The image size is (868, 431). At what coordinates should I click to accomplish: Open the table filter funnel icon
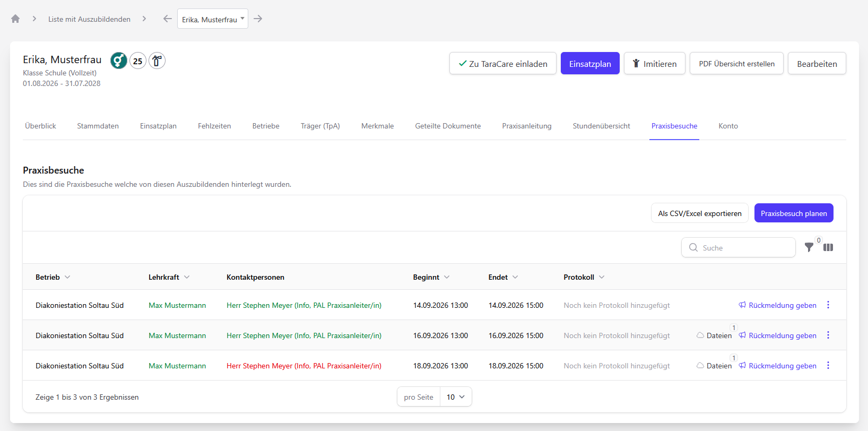pyautogui.click(x=809, y=247)
